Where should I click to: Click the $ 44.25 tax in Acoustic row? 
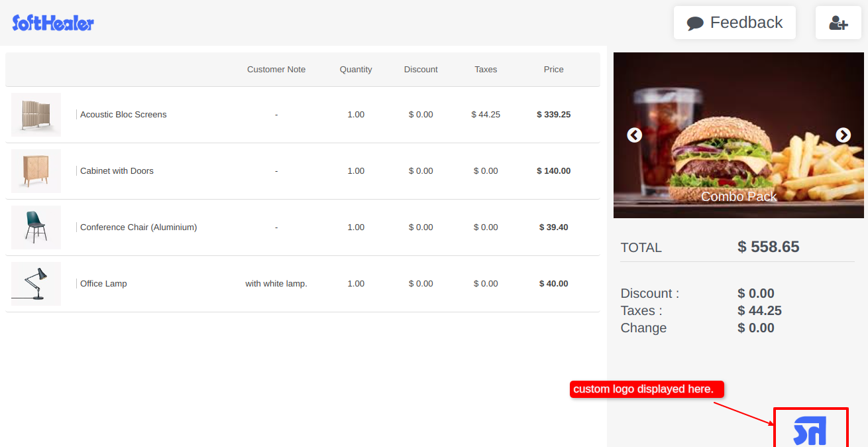click(x=486, y=115)
